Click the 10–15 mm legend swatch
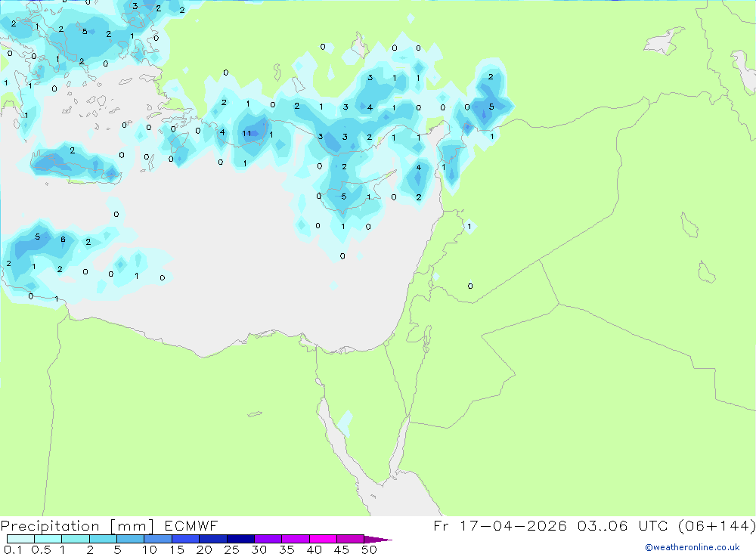This screenshot has height=554, width=756. tap(158, 539)
